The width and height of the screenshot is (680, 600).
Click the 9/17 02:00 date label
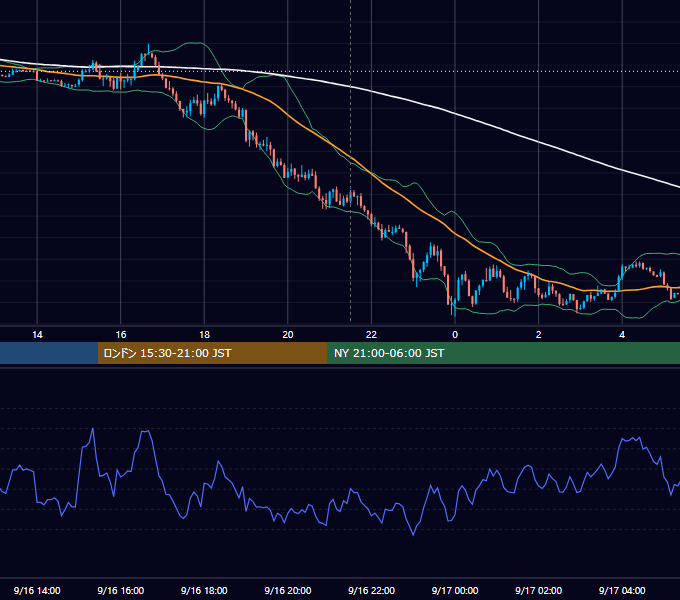(539, 590)
